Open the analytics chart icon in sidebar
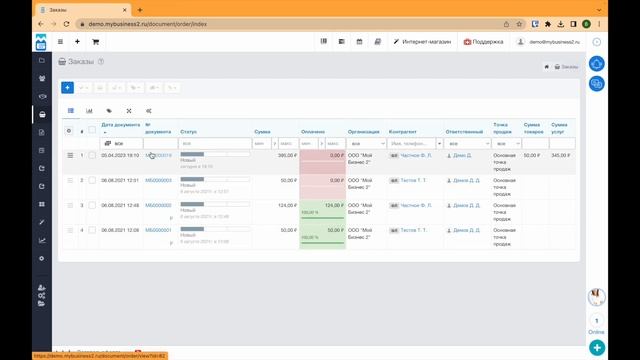 (42, 240)
